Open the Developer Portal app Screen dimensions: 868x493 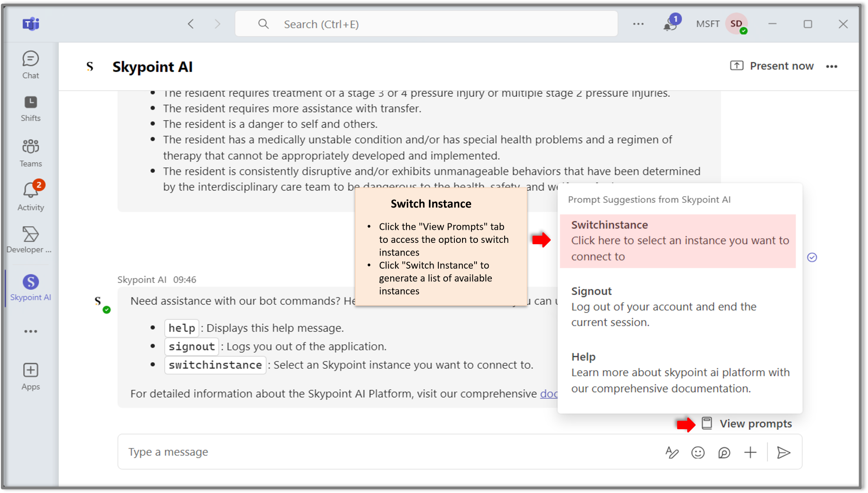click(x=29, y=240)
